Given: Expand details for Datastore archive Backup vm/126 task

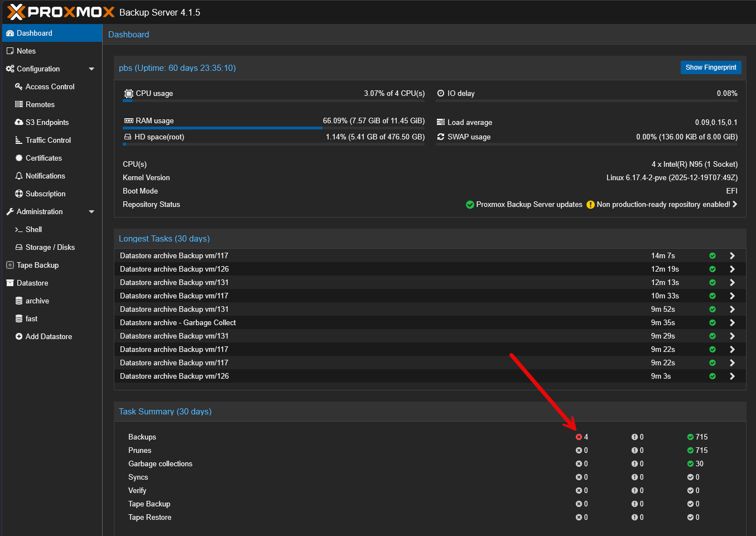Looking at the screenshot, I should [x=732, y=269].
